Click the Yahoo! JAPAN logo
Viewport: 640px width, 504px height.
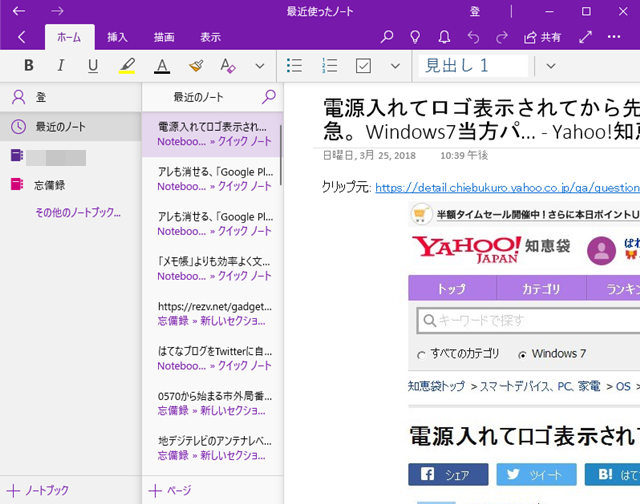click(x=467, y=249)
